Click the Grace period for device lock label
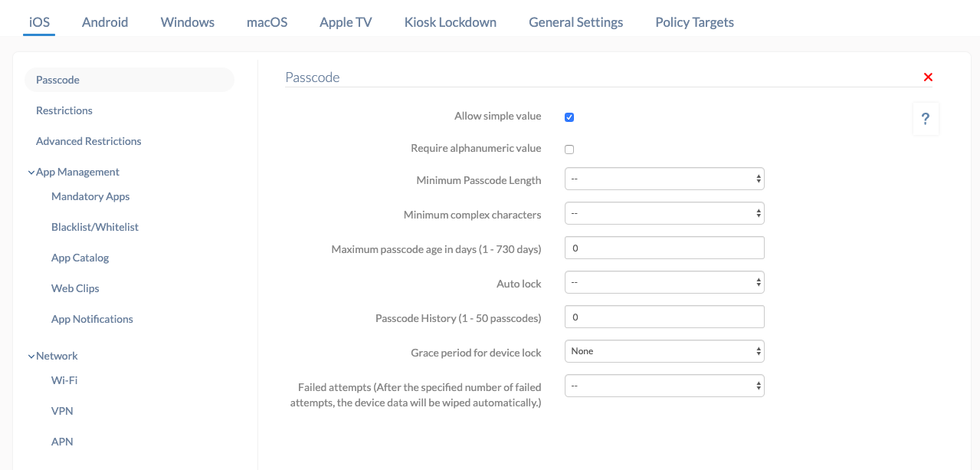 pyautogui.click(x=476, y=353)
